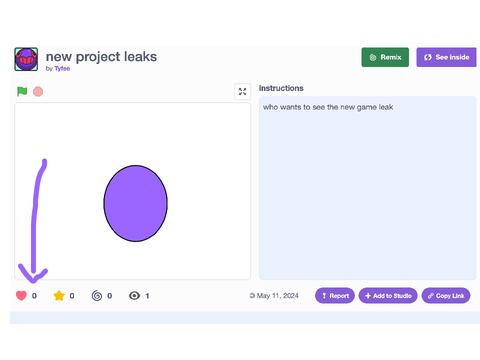The height and width of the screenshot is (360, 480).
Task: Love the project with the heart icon
Action: 21,296
